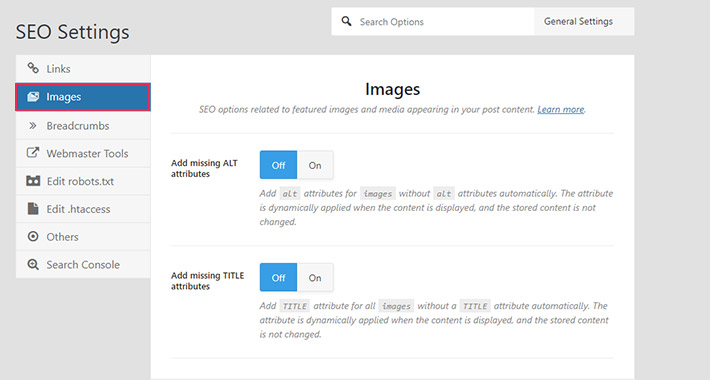Set Add missing TITLE attributes to Off
Viewport: 710px width, 380px height.
[x=278, y=278]
